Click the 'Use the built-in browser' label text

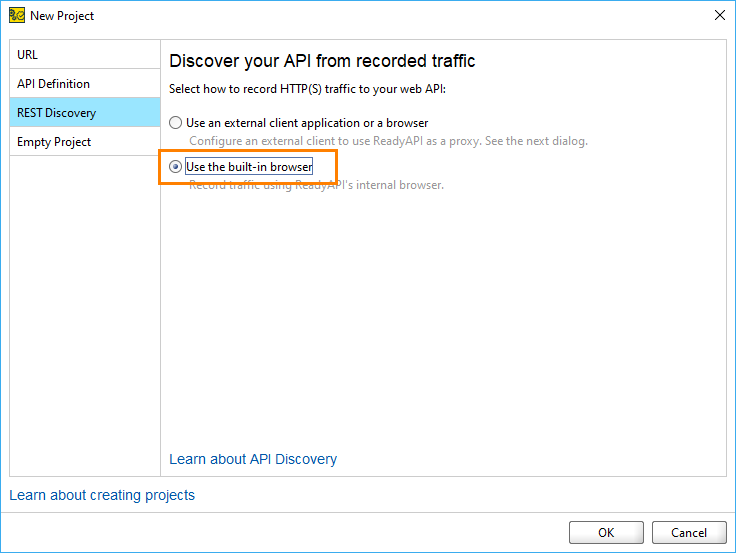click(249, 167)
